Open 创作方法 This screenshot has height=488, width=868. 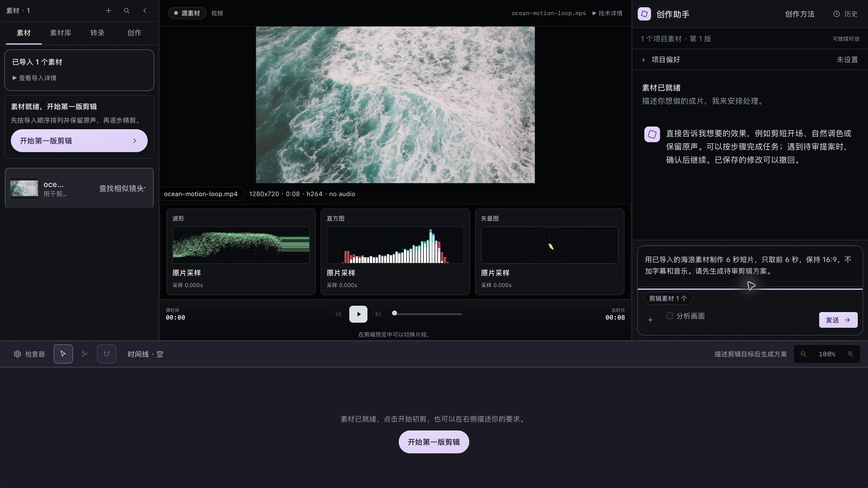(x=800, y=14)
